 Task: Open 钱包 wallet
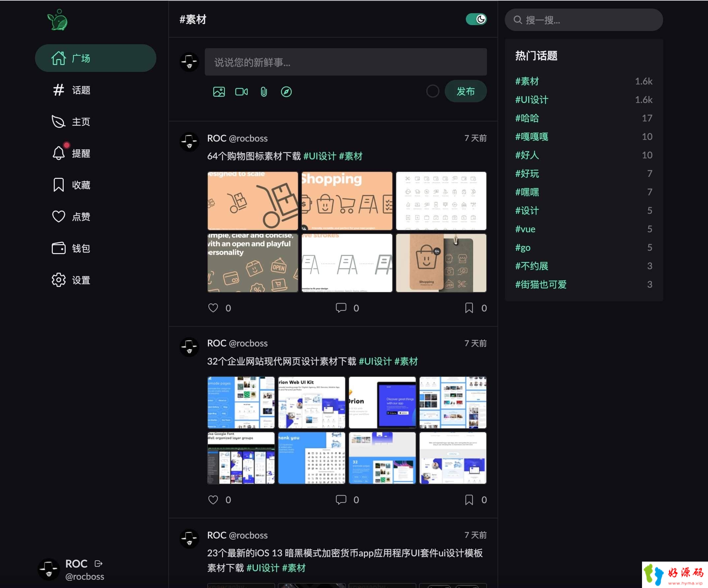72,248
